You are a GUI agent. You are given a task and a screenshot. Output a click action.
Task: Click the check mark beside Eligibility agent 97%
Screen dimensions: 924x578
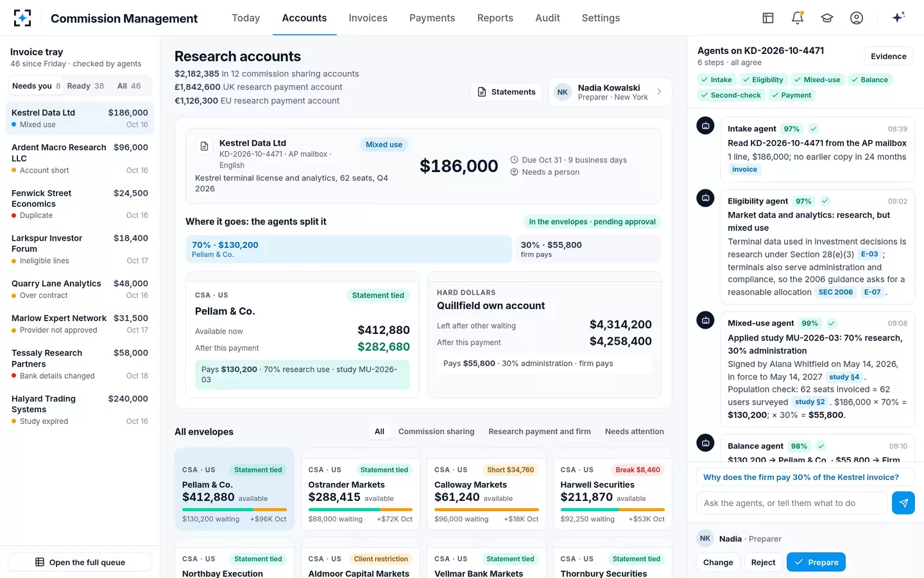pos(825,201)
